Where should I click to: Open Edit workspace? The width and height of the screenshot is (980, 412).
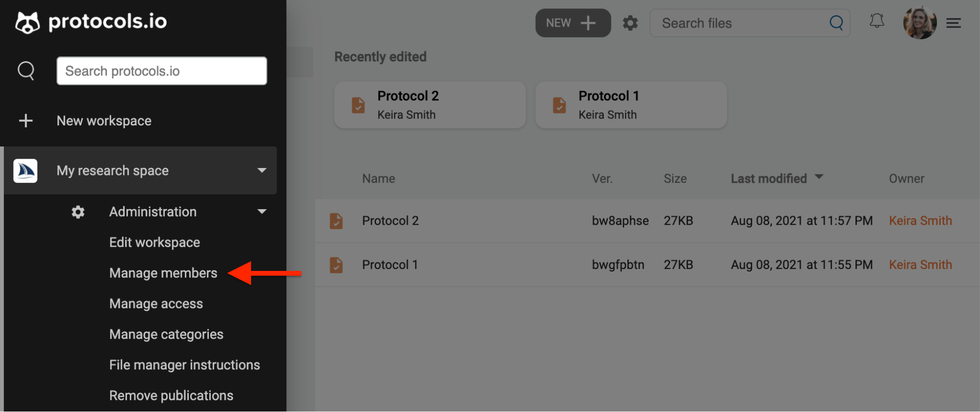(x=154, y=242)
